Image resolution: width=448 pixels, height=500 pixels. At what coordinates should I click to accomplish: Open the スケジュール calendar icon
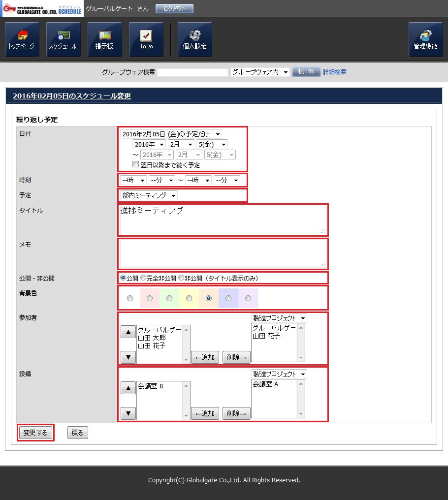63,39
